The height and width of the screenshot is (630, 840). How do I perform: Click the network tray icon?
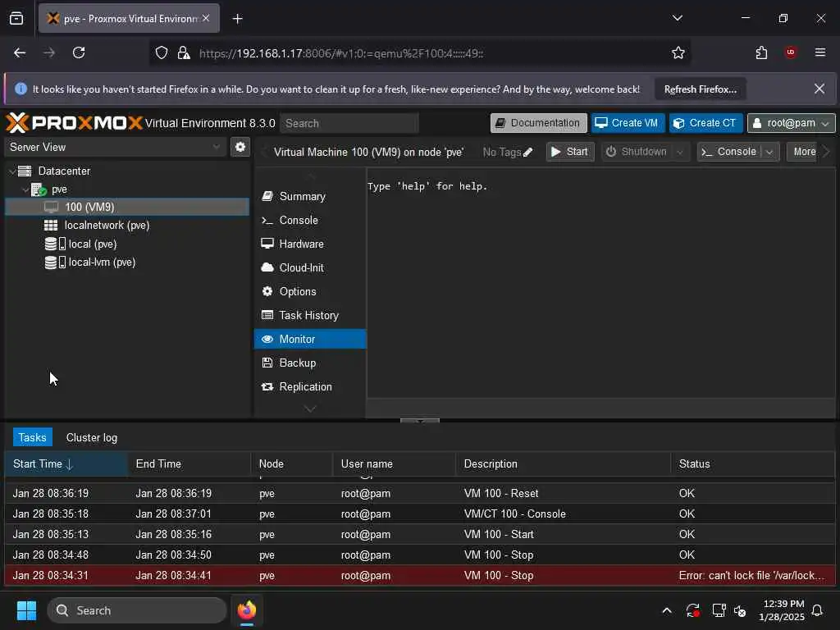pos(719,610)
